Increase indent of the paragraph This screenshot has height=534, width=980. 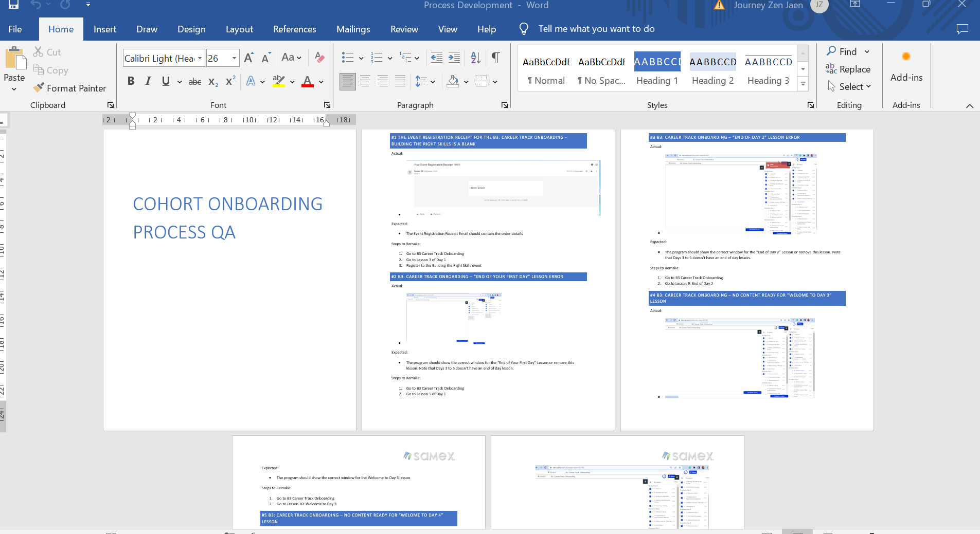point(454,58)
